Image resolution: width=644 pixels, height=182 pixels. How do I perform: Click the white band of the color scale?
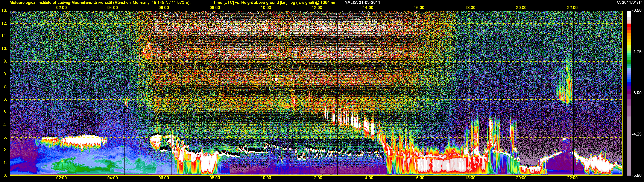pyautogui.click(x=629, y=14)
